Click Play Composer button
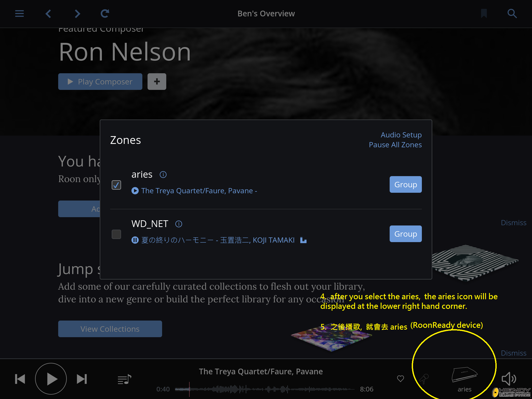 coord(100,82)
